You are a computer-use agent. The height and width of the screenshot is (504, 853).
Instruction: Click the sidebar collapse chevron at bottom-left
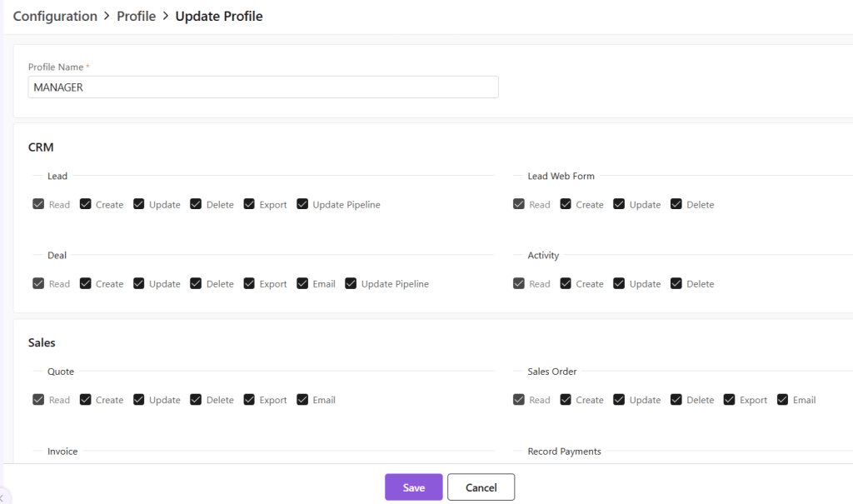3,497
